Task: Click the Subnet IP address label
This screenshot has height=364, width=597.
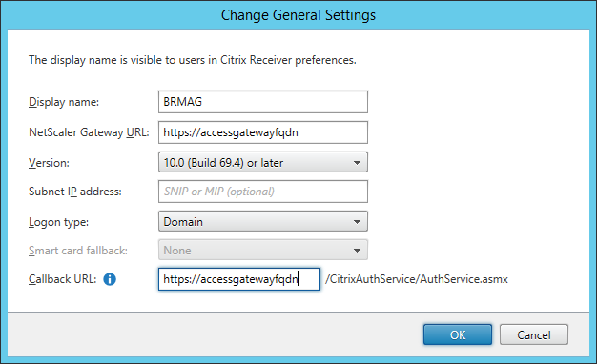Action: click(x=75, y=192)
